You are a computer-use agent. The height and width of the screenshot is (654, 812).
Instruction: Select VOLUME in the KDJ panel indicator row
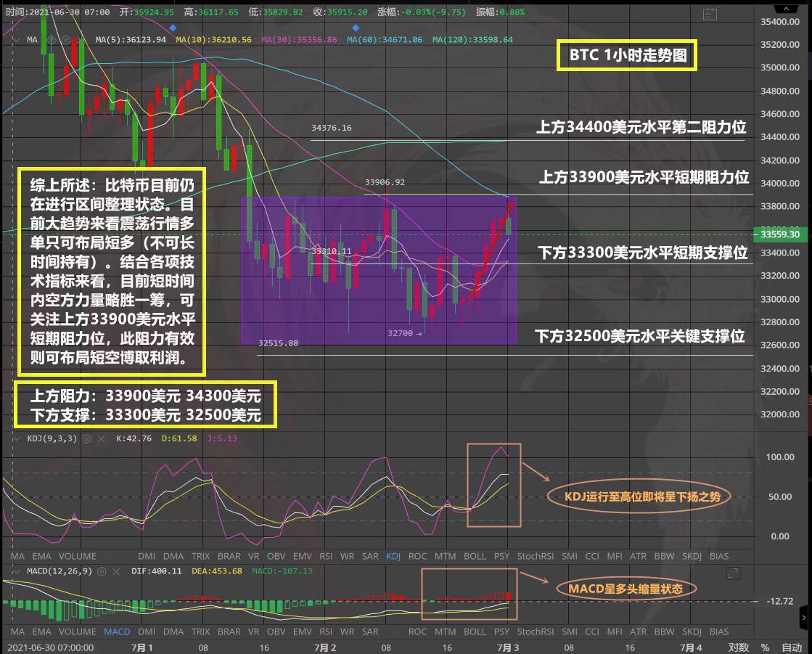pos(77,556)
